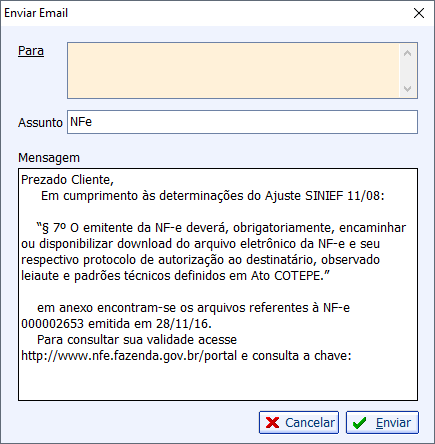The height and width of the screenshot is (444, 435).
Task: Click the red X icon on Cancelar
Action: (x=272, y=423)
